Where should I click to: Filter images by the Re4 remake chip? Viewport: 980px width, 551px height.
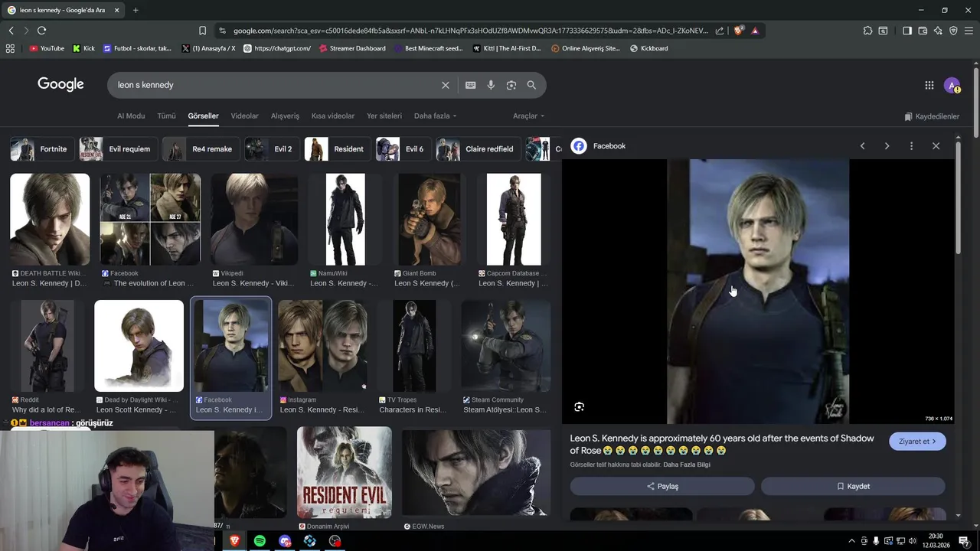click(x=201, y=149)
